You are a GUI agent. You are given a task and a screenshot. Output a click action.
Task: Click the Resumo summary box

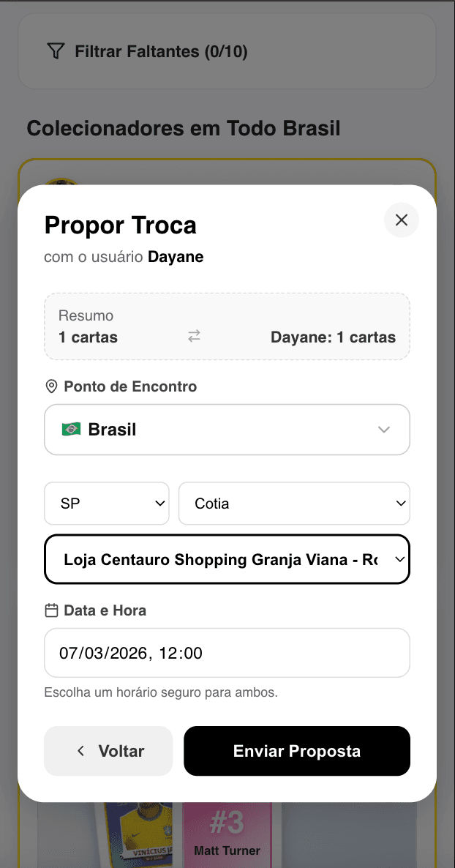click(227, 326)
